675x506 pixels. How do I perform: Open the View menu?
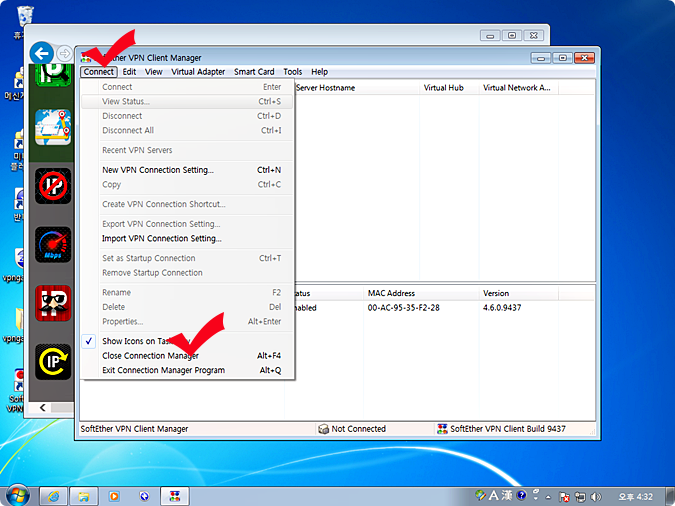(154, 72)
